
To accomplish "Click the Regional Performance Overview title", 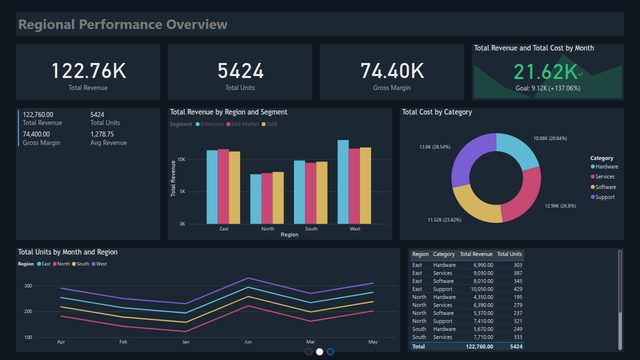I will click(123, 24).
